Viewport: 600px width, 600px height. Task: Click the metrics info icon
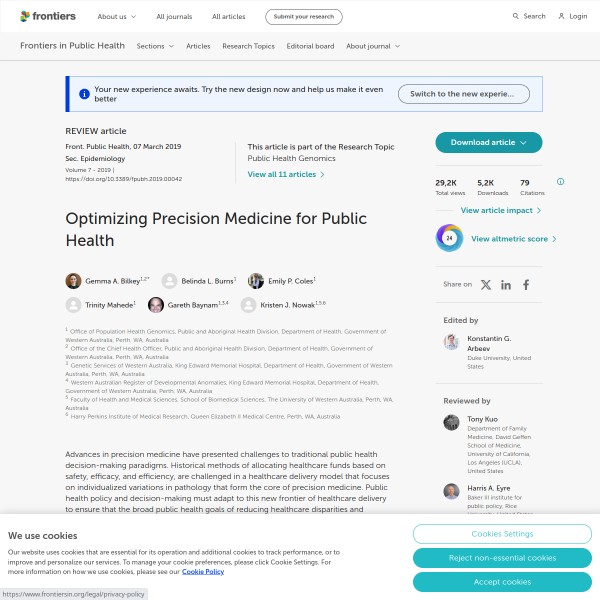tap(560, 182)
